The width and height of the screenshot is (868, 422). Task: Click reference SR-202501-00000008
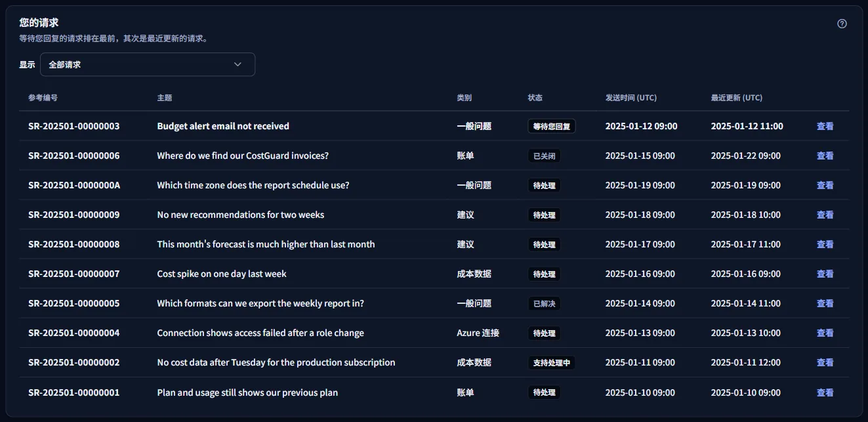74,244
